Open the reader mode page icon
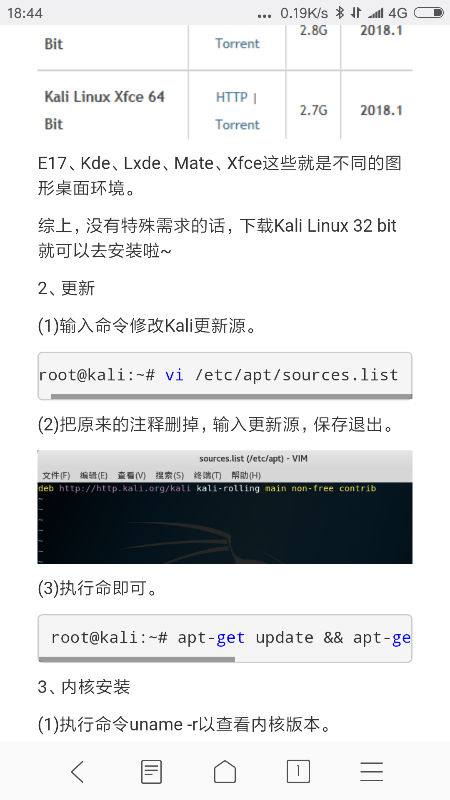450x800 pixels. point(151,771)
